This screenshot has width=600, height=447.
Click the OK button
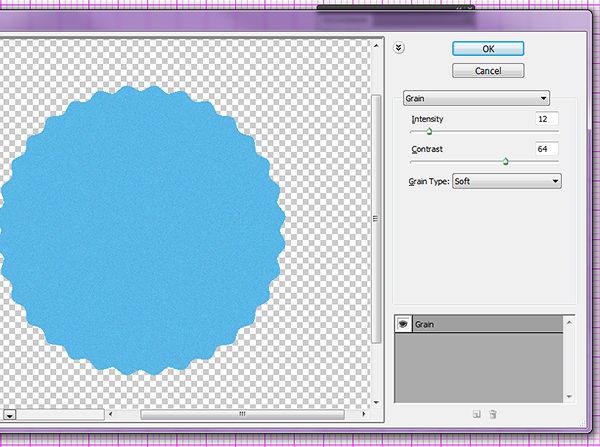[488, 49]
